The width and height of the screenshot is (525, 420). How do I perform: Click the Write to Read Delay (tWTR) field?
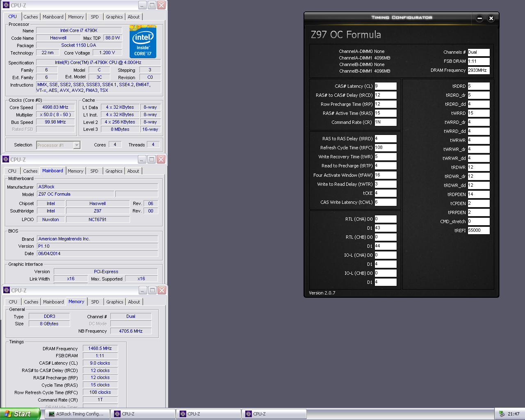coord(386,184)
